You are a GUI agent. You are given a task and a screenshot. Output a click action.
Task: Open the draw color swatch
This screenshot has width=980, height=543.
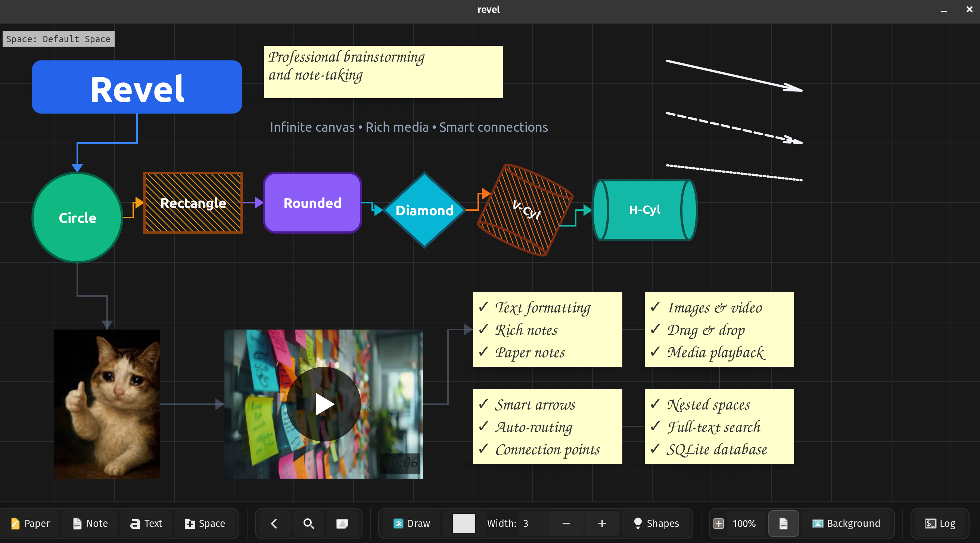point(464,524)
